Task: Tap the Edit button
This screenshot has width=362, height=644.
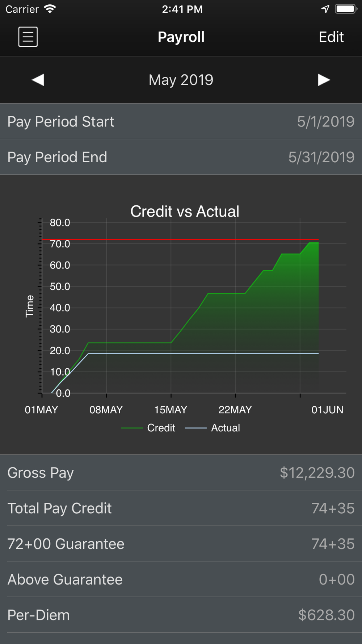Action: [x=331, y=37]
